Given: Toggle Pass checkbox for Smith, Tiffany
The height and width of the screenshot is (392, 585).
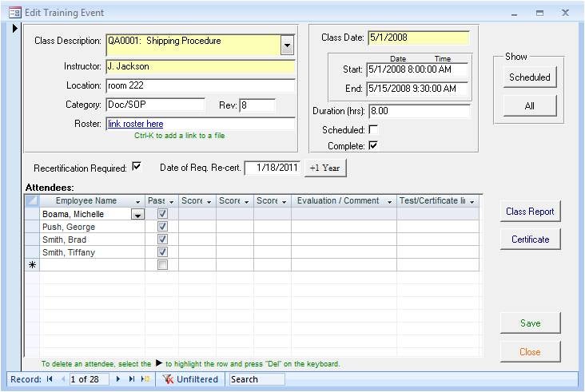Looking at the screenshot, I should click(162, 252).
